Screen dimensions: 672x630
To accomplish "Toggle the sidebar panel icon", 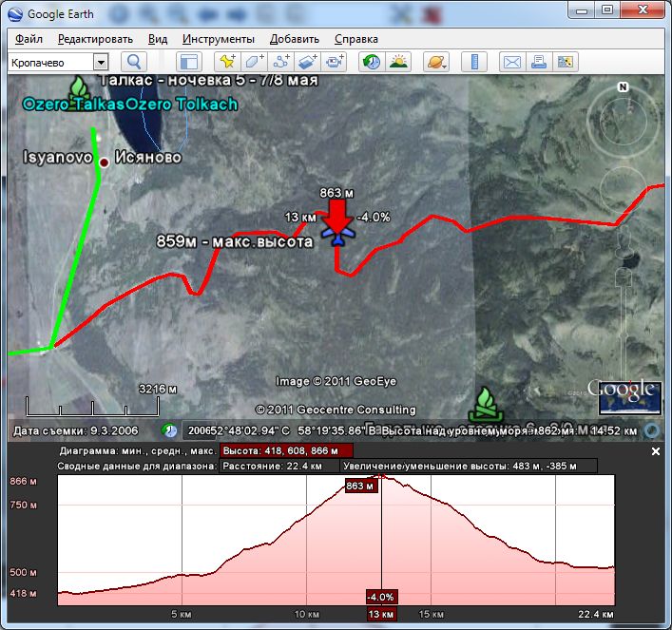I will point(188,62).
